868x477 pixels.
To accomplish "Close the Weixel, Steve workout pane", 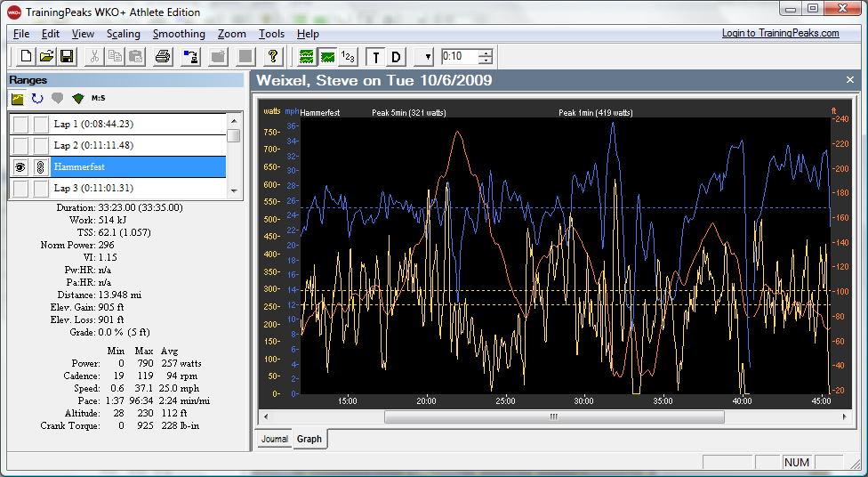I will click(850, 80).
